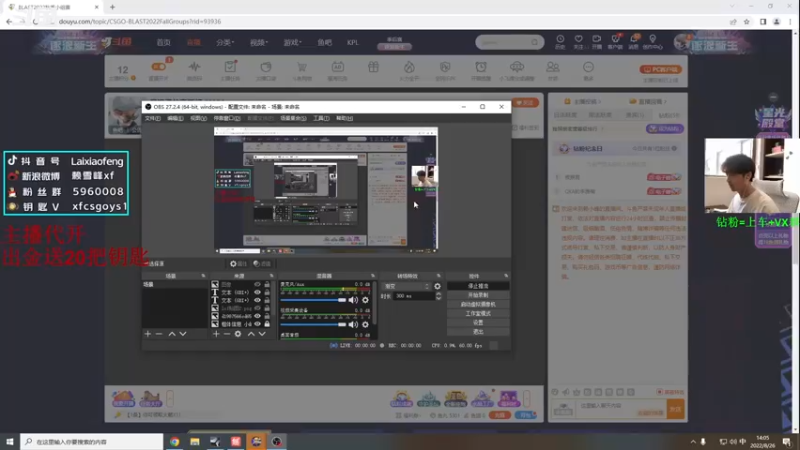Open the scene transition type dropdown
This screenshot has width=800, height=450.
click(x=407, y=286)
